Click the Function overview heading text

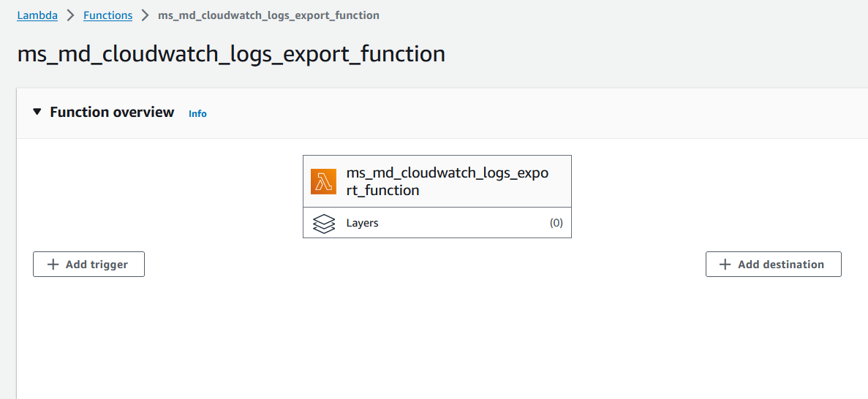point(112,113)
